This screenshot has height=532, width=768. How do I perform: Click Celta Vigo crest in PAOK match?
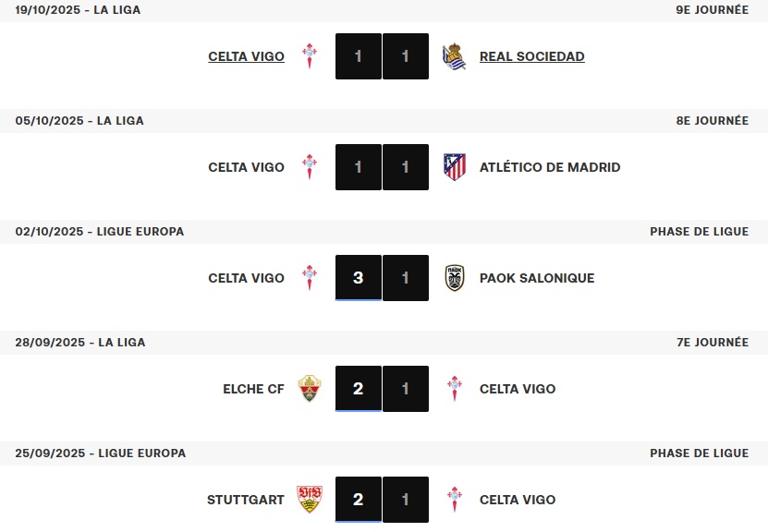310,278
